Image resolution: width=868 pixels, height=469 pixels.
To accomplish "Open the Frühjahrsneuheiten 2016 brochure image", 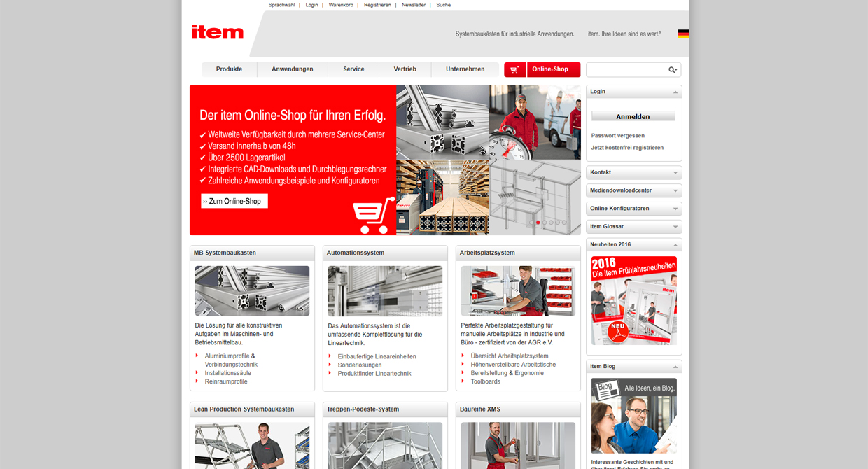I will (x=634, y=300).
